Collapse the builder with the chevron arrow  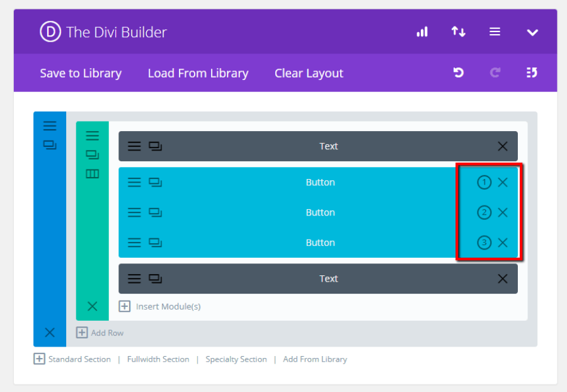532,32
